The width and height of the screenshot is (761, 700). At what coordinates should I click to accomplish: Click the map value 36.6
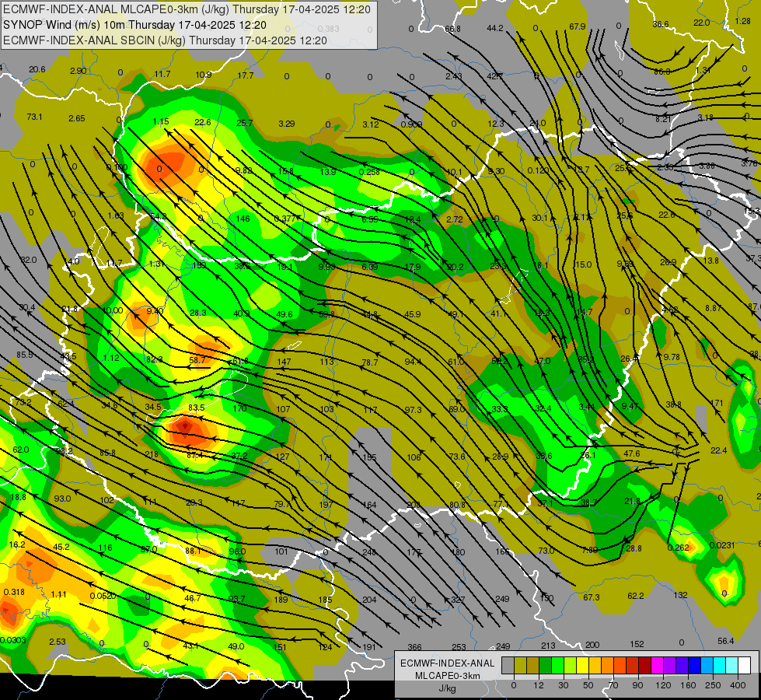661,24
